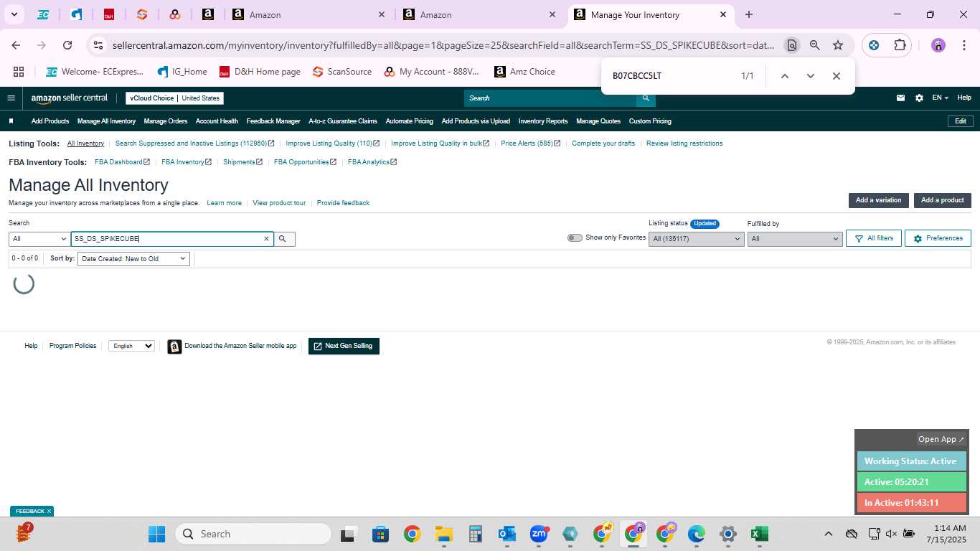The width and height of the screenshot is (980, 551).
Task: Open the ScanSource bookmark
Action: 342,72
